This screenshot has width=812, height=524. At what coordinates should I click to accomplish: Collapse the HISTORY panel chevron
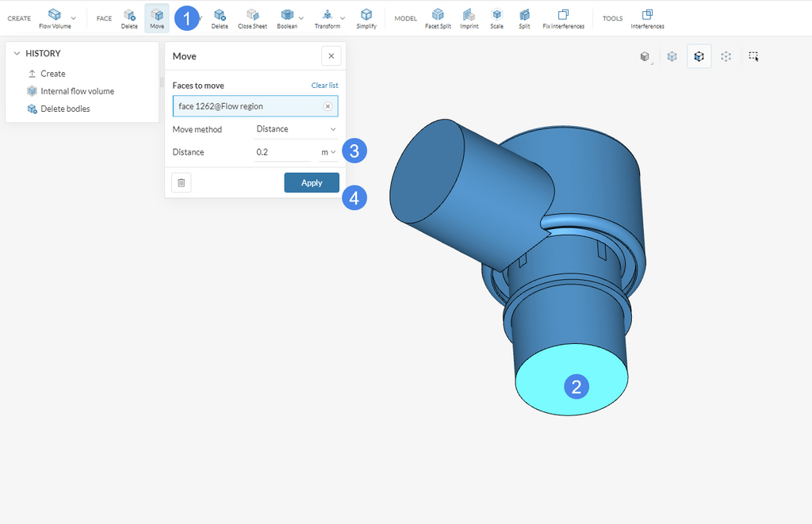tap(17, 53)
